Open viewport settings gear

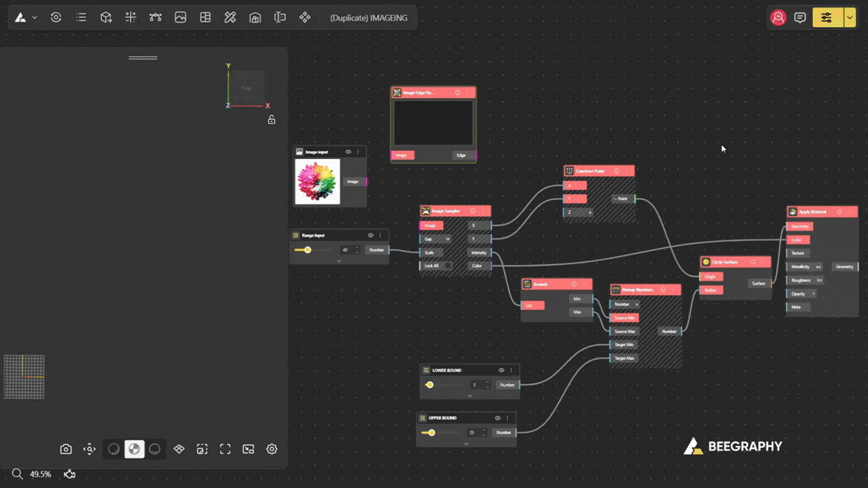click(272, 450)
